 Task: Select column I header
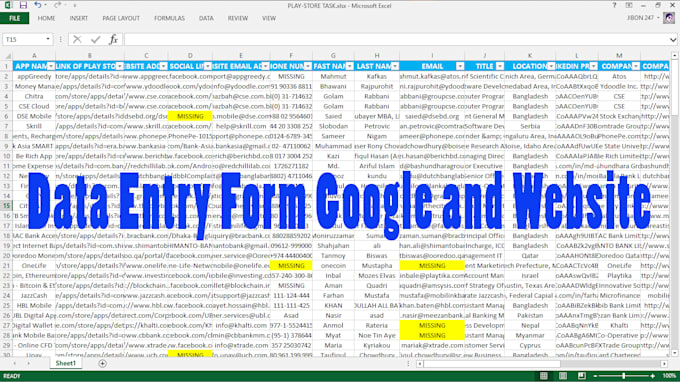[432, 56]
